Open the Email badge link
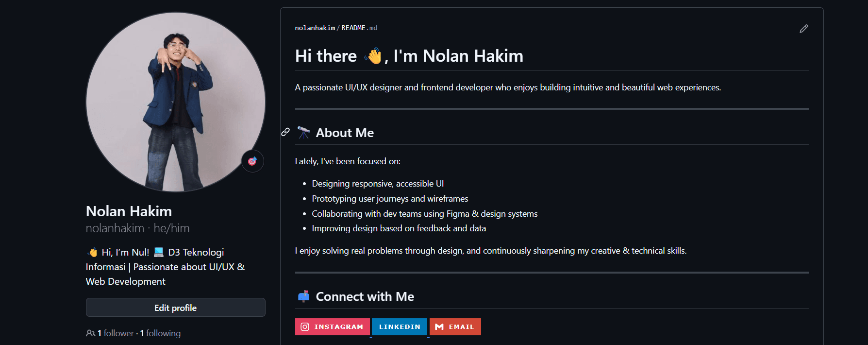The image size is (868, 345). [455, 327]
